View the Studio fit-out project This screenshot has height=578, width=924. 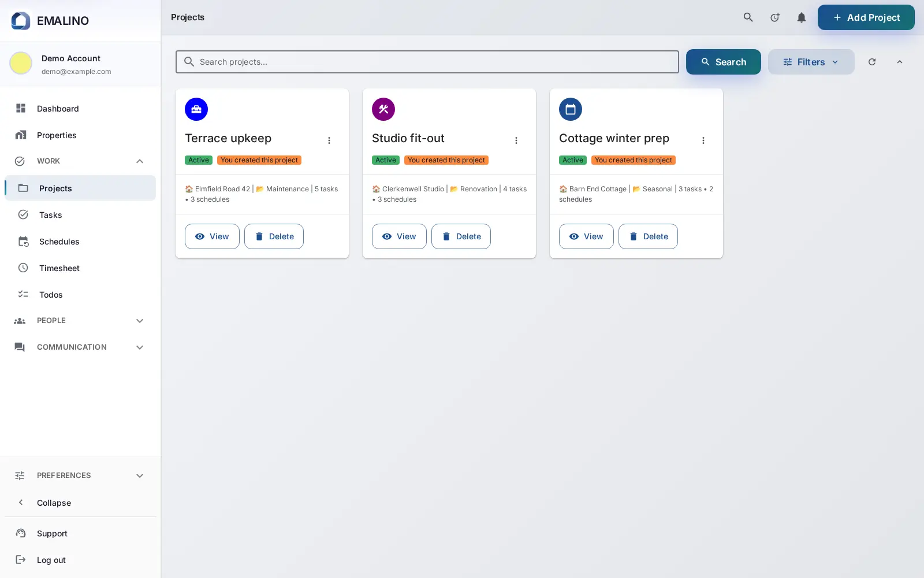pos(399,236)
